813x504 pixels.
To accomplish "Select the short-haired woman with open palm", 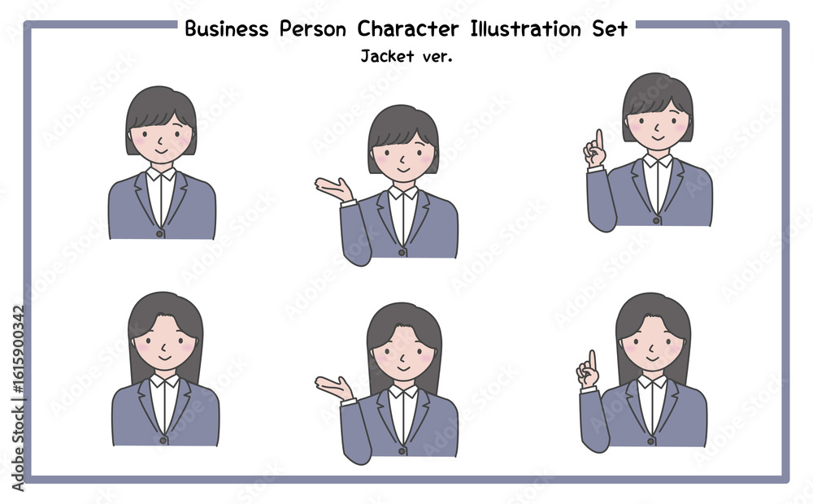I will (386, 185).
